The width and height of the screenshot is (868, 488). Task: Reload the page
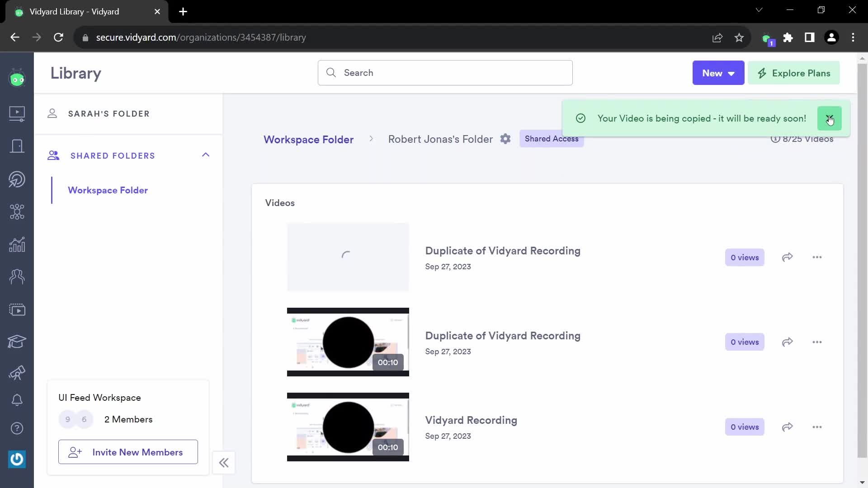pyautogui.click(x=58, y=38)
